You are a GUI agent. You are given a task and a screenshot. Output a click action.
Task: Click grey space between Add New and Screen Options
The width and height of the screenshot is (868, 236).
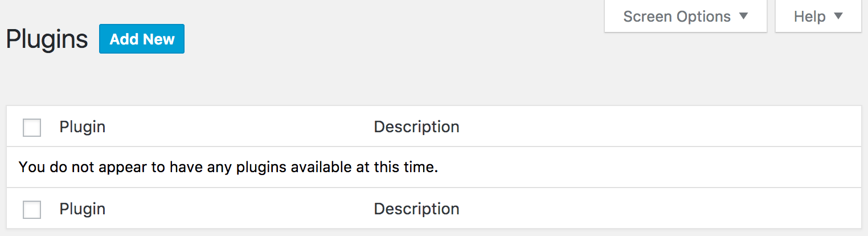[393, 39]
